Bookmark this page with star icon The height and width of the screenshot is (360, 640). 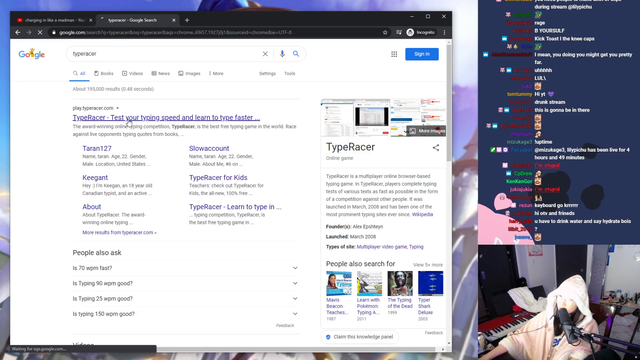[x=385, y=32]
